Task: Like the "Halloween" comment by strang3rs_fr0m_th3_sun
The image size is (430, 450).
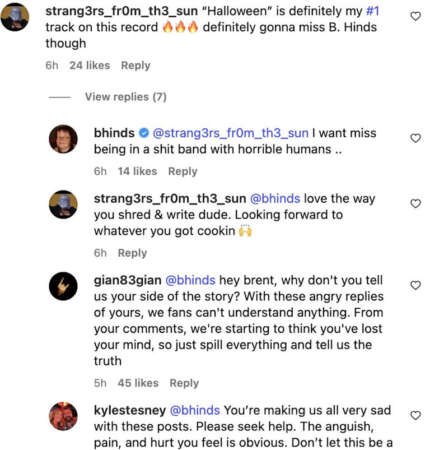Action: 415,16
